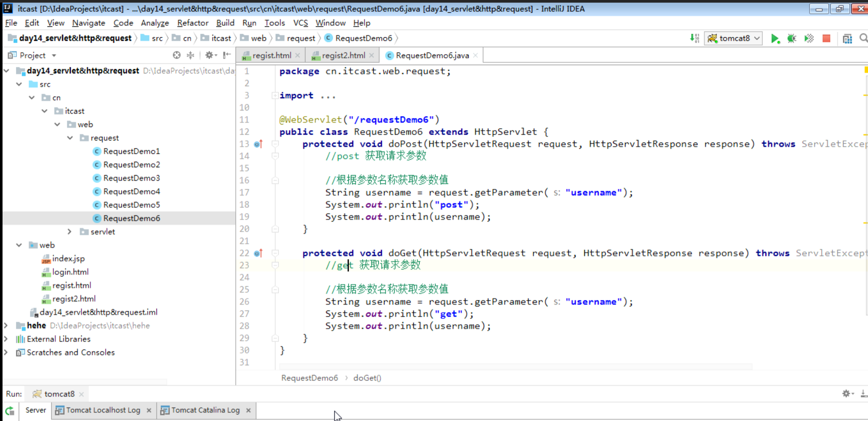Screen dimensions: 868x421
Task: Select RequestDemo3 in the project tree
Action: click(131, 178)
